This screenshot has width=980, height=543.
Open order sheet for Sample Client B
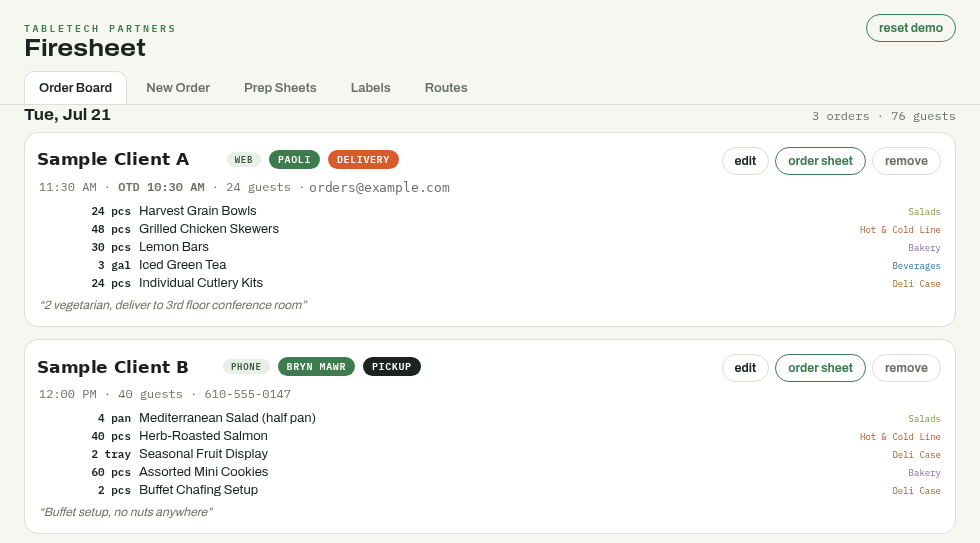tap(820, 368)
